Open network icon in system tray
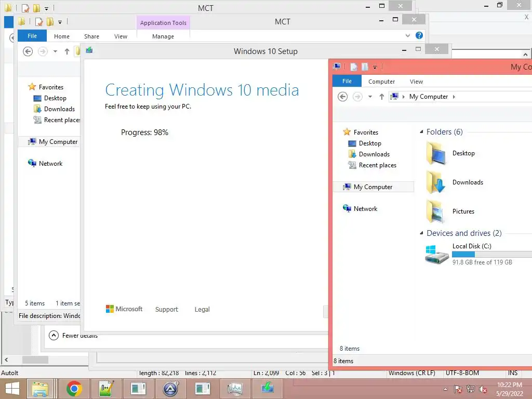 point(470,389)
